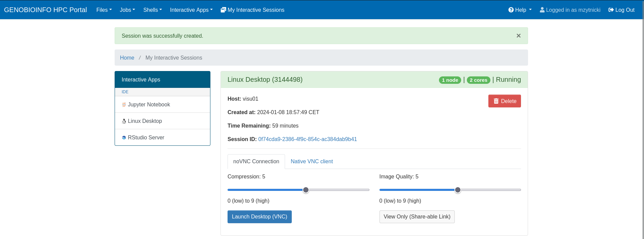Click the Image Quality slider handle
The image size is (644, 239).
click(458, 190)
